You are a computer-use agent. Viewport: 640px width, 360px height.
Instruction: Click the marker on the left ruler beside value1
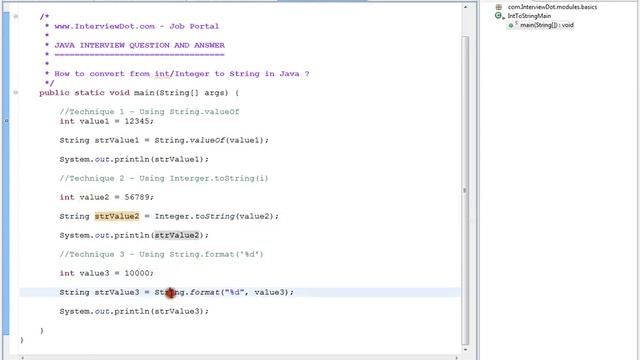point(6,121)
